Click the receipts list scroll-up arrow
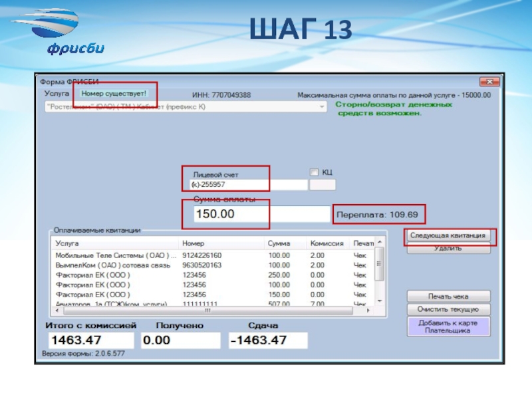The image size is (532, 399). tap(380, 242)
